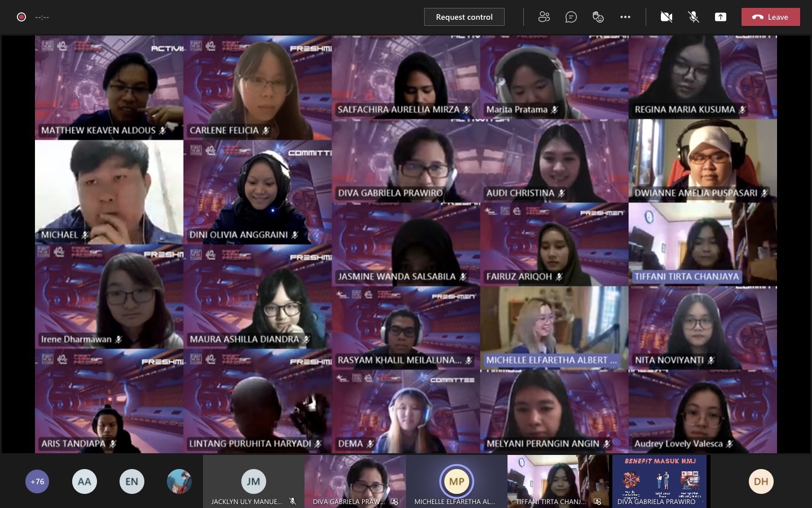This screenshot has height=508, width=812.
Task: Click Jacklyn Uly Manue's muted mic icon
Action: click(x=293, y=501)
